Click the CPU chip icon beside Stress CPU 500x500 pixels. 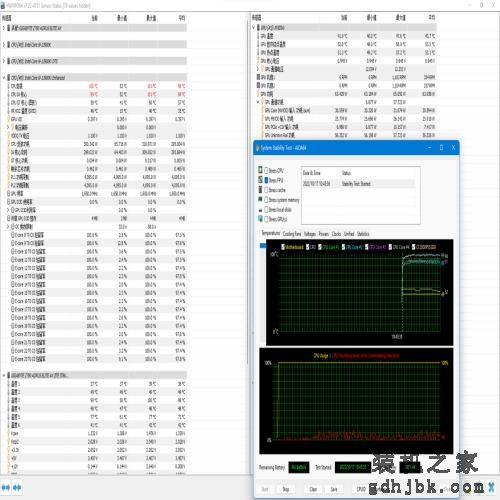coord(260,170)
